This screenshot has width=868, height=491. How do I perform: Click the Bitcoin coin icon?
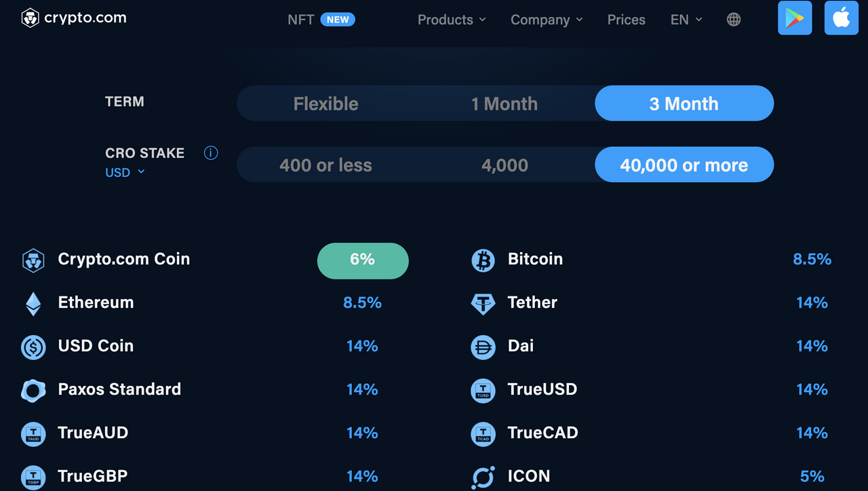(x=484, y=260)
